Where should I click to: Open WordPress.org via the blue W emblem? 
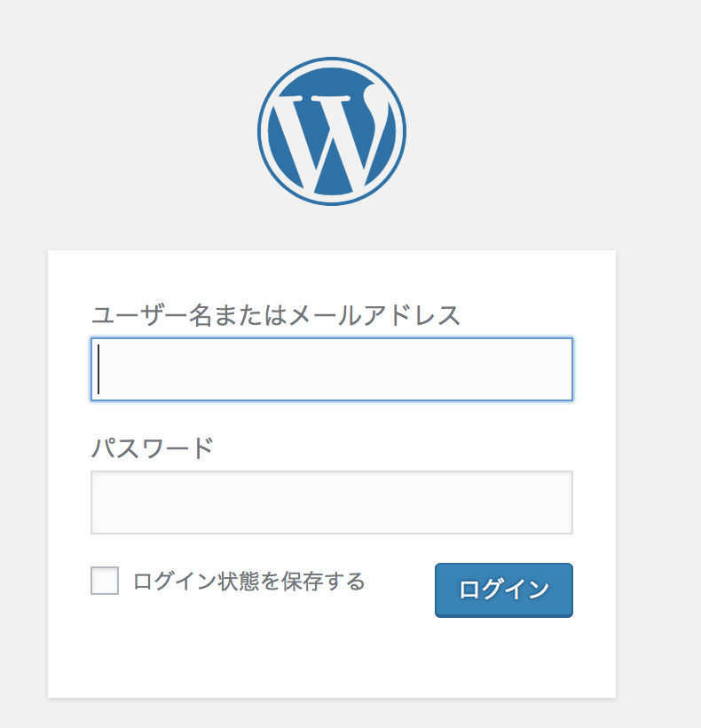click(x=332, y=131)
